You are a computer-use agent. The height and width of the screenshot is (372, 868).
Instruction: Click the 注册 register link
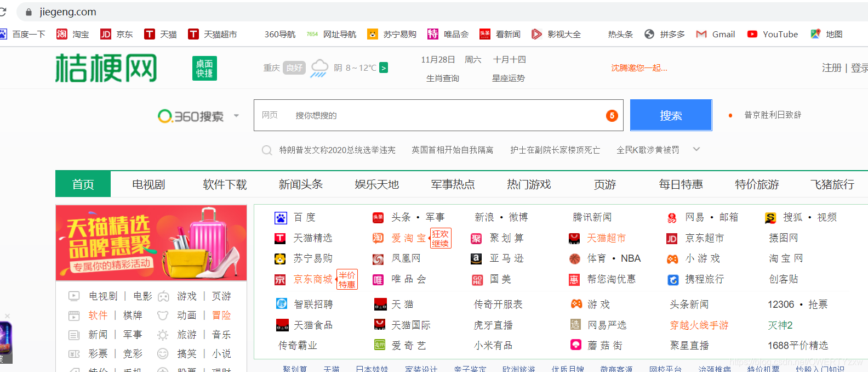tap(831, 67)
